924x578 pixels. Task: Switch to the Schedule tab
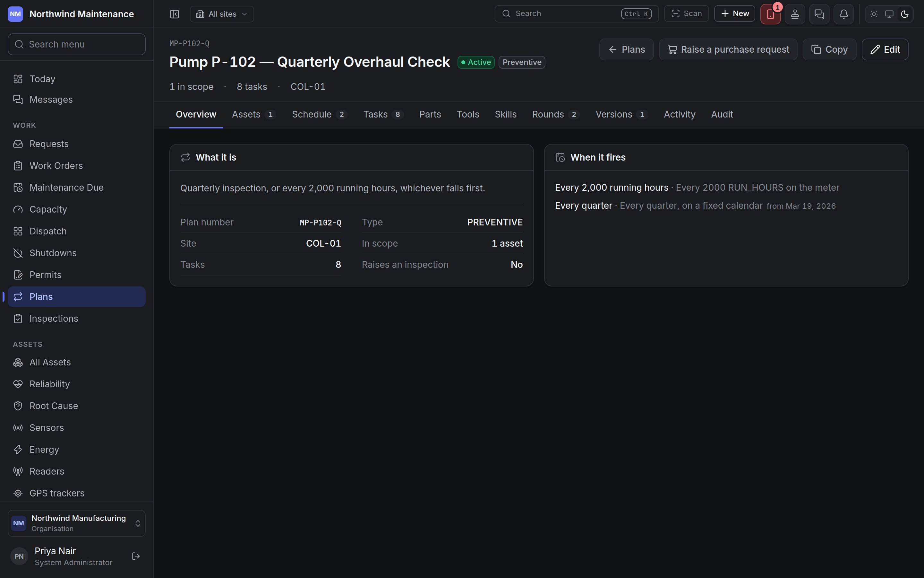320,114
